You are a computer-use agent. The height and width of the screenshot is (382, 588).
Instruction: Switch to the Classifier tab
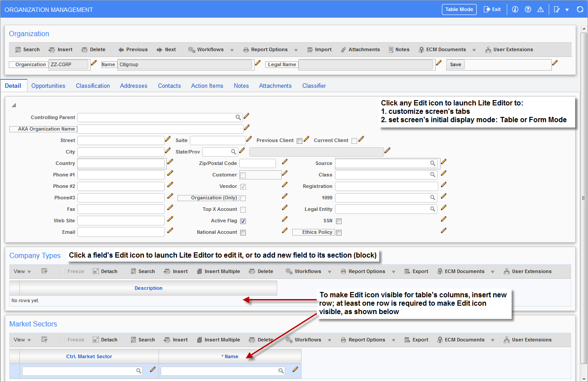[314, 86]
